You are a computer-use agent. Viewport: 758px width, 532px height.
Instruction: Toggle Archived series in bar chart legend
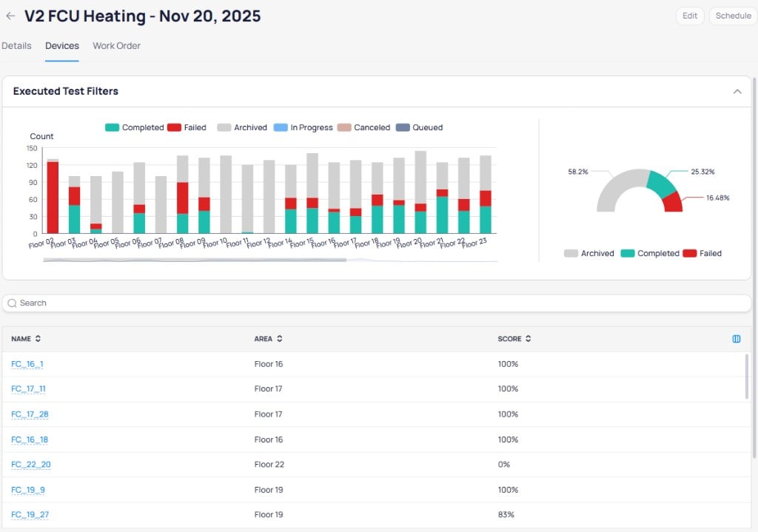(x=242, y=127)
